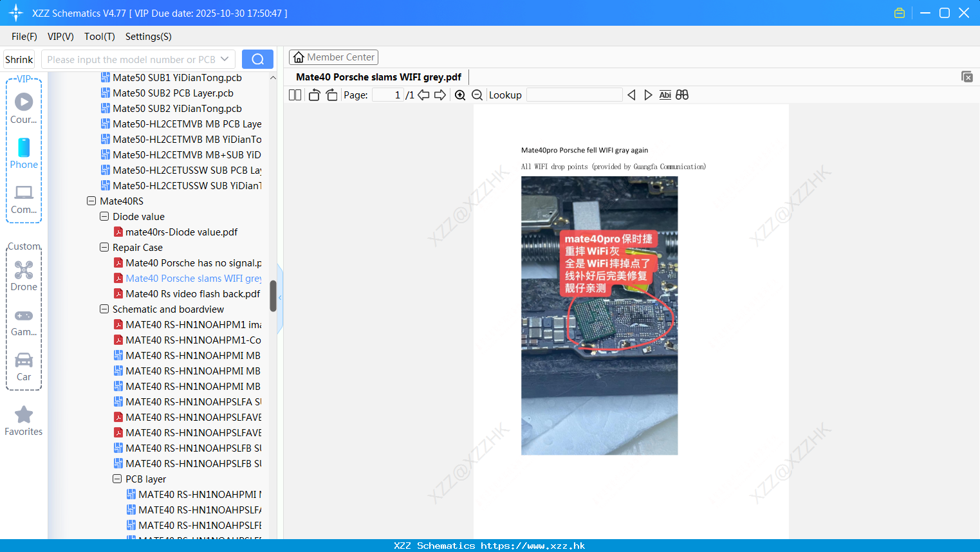Select Computer category in sidebar
The height and width of the screenshot is (552, 980).
point(24,199)
